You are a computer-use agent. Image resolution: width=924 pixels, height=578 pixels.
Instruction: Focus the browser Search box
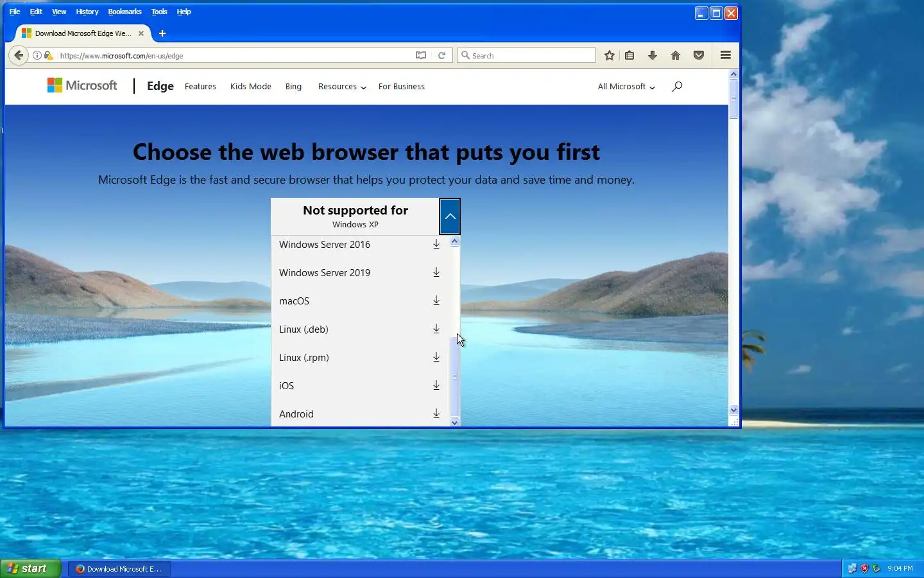(526, 56)
